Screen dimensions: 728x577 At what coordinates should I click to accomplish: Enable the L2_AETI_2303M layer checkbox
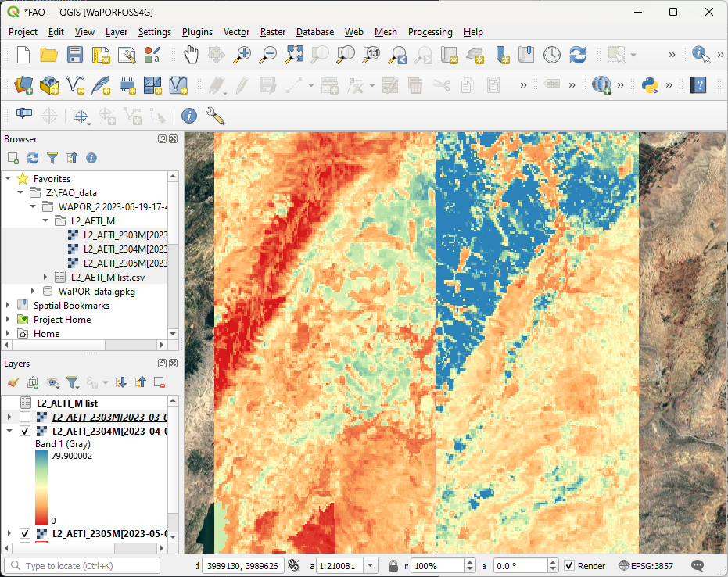tap(25, 417)
